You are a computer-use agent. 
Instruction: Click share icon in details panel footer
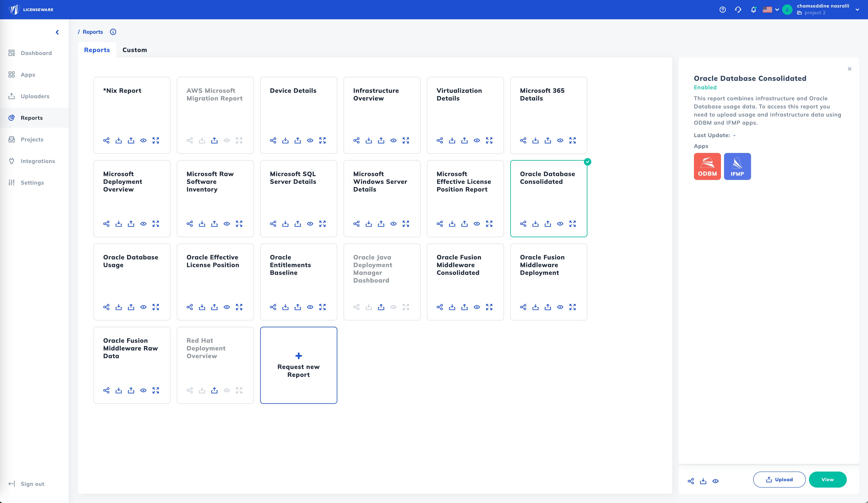(691, 481)
